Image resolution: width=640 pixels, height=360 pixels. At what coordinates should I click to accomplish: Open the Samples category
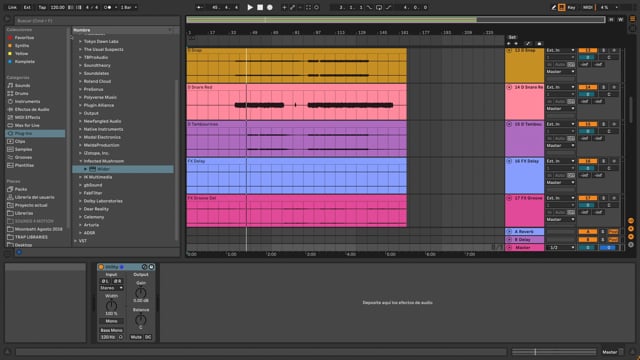[x=23, y=149]
